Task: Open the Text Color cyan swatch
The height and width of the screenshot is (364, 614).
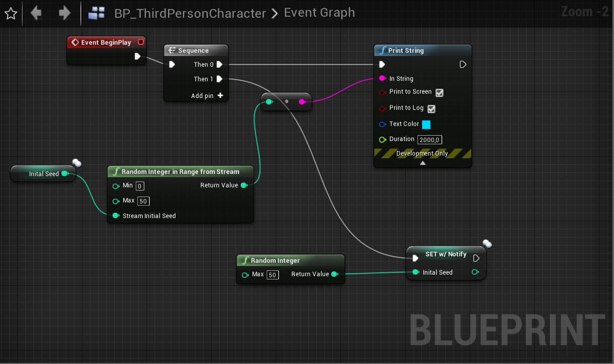Action: click(427, 124)
